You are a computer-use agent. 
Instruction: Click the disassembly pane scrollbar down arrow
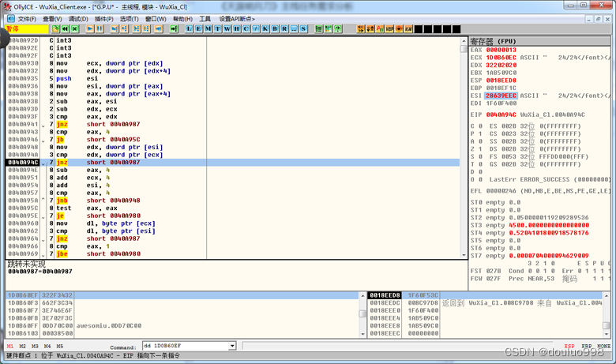pos(464,255)
